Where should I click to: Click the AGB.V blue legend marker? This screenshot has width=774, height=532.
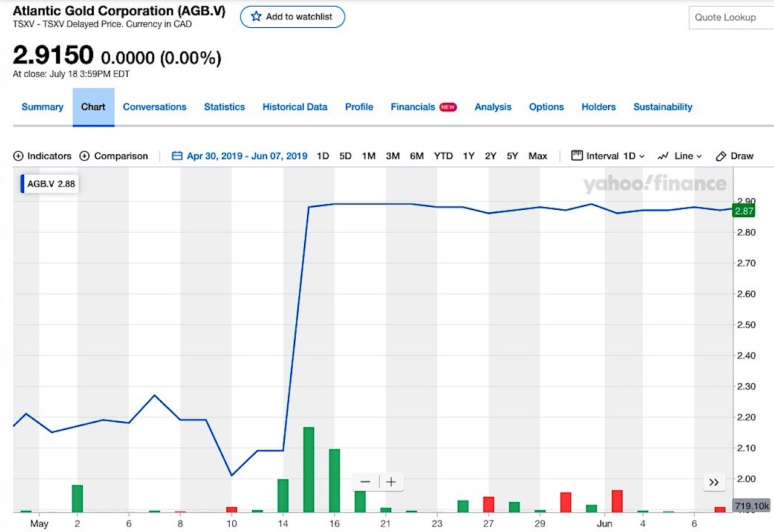tap(23, 184)
